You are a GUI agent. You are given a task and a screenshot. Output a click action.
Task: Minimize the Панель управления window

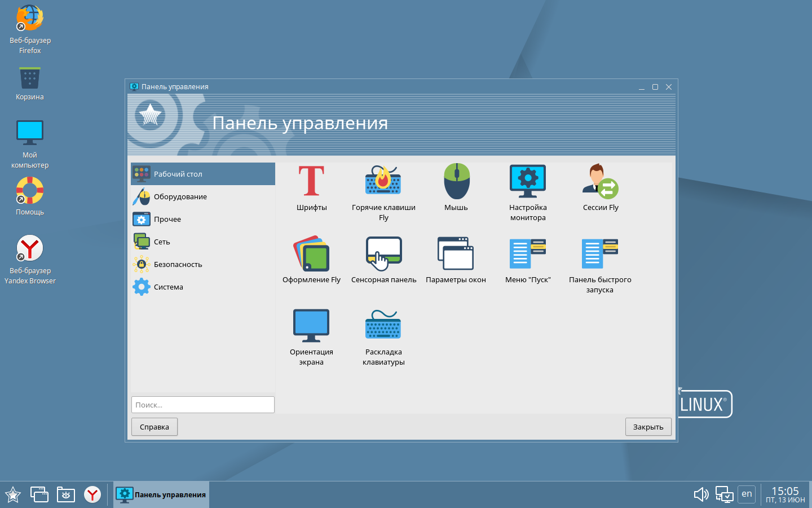pyautogui.click(x=642, y=87)
